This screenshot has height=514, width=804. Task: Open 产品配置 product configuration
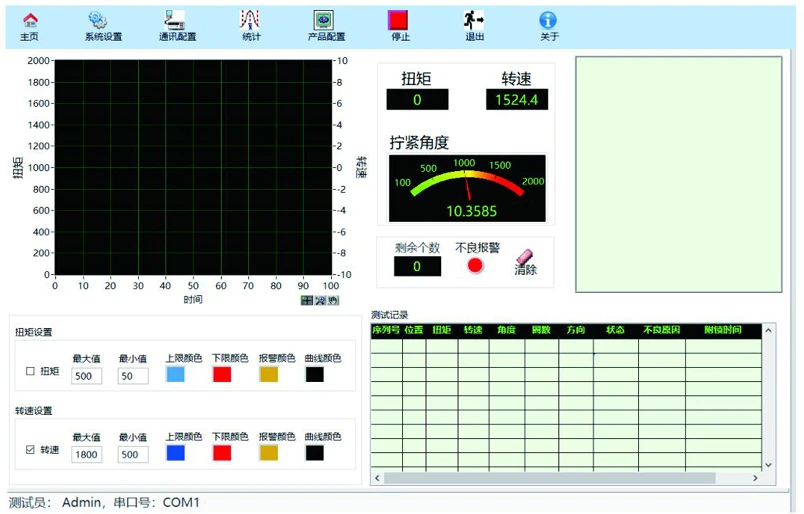coord(324,21)
